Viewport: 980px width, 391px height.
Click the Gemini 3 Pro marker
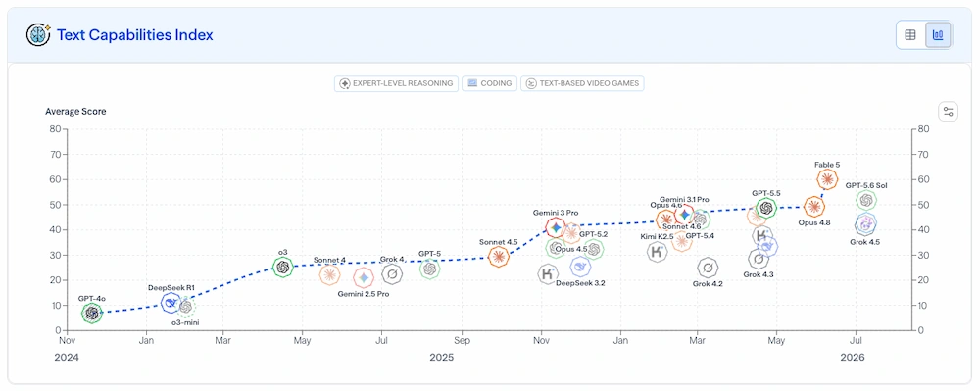click(x=557, y=228)
